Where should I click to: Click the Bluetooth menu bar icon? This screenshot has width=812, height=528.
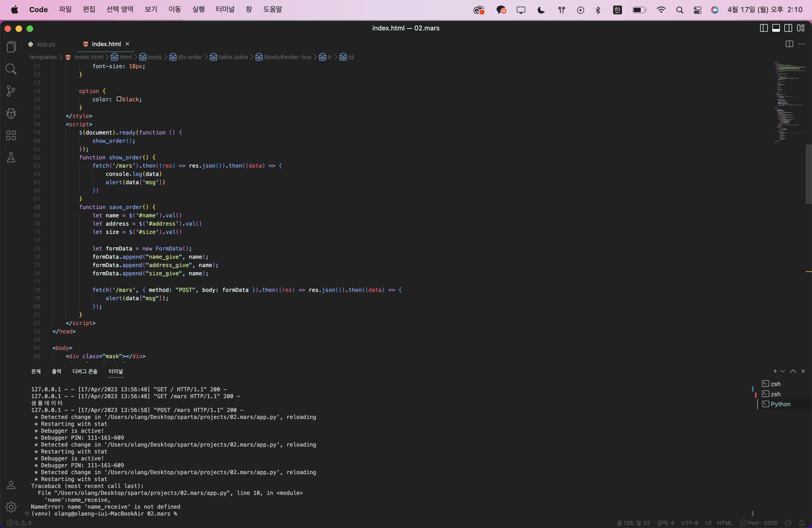598,10
